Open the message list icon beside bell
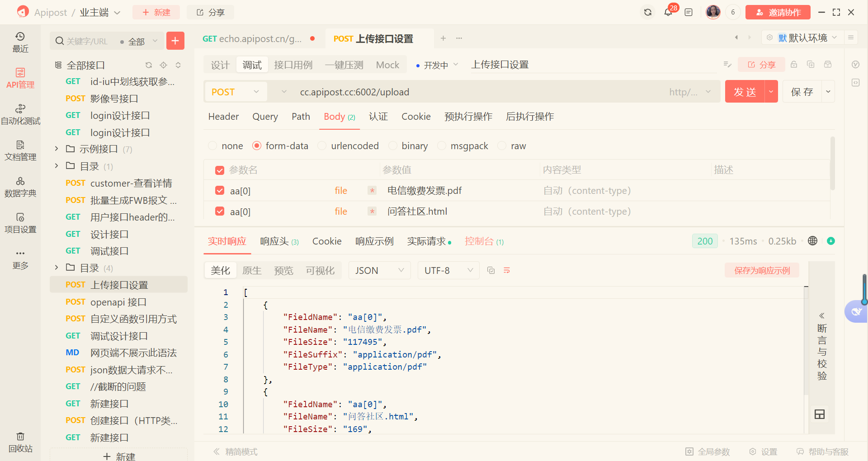 [689, 12]
